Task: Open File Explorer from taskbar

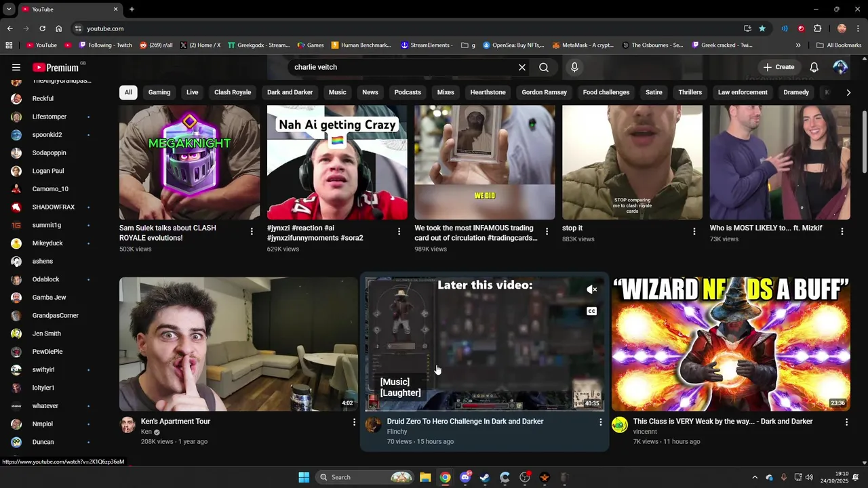Action: tap(425, 477)
